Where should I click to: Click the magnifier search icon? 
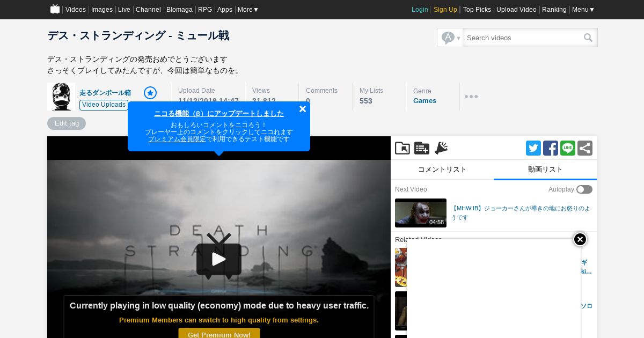(589, 38)
